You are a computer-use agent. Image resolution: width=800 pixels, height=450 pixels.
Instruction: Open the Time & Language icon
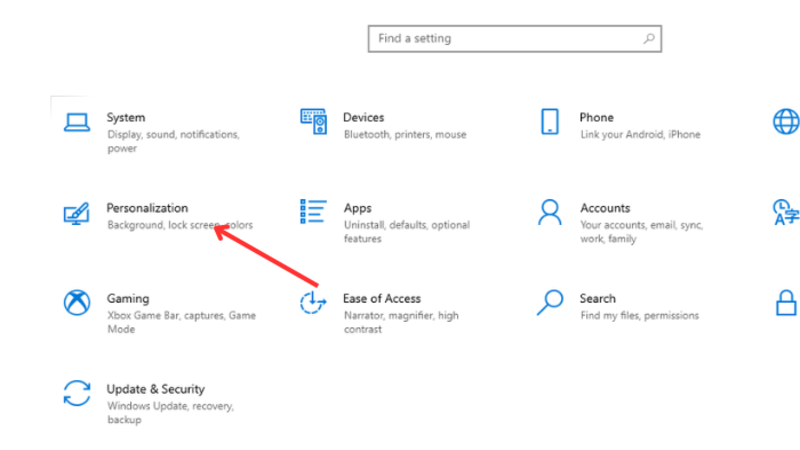786,212
